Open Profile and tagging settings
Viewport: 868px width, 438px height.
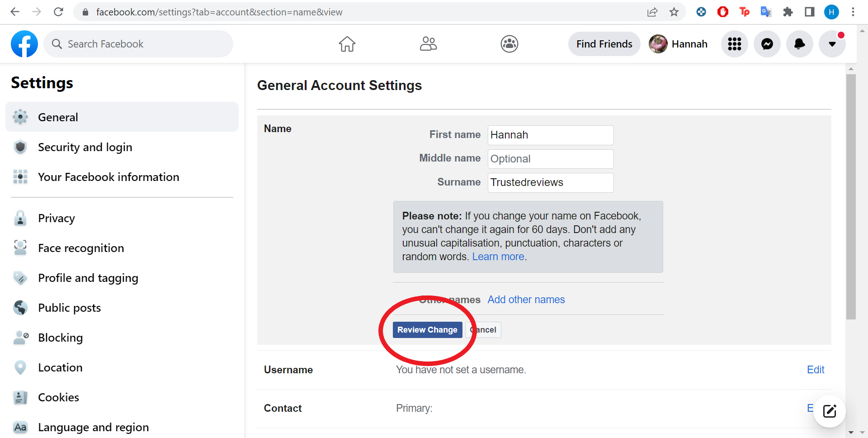(x=122, y=278)
